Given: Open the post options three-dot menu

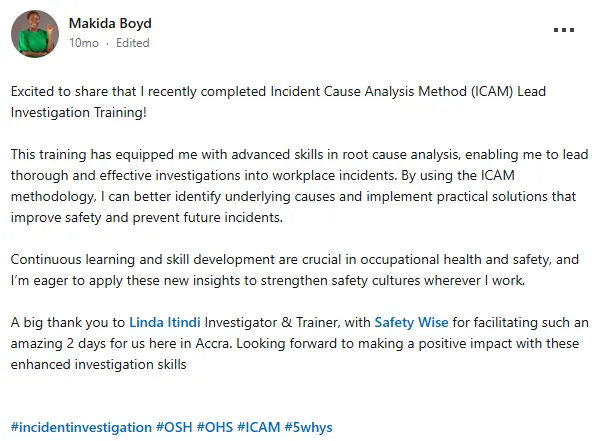Looking at the screenshot, I should click(x=564, y=30).
